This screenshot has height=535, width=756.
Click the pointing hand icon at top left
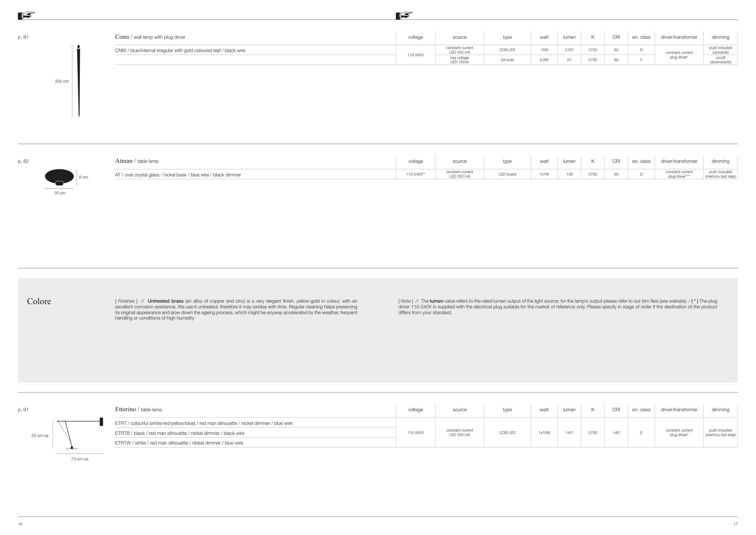point(26,15)
